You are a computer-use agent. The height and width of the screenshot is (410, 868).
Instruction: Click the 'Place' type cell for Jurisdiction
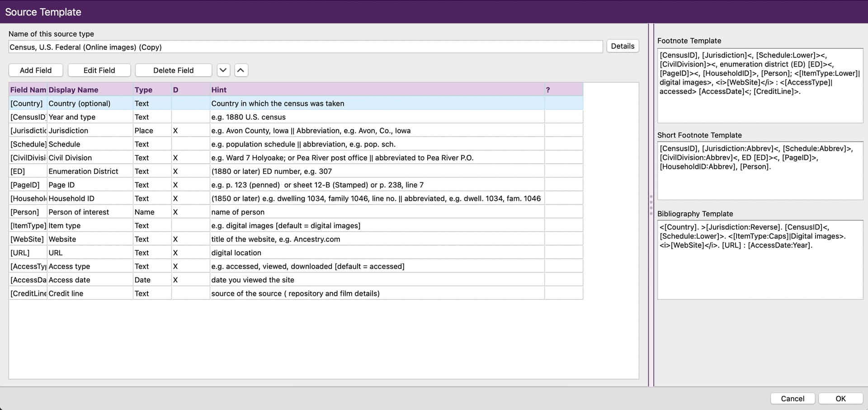152,130
